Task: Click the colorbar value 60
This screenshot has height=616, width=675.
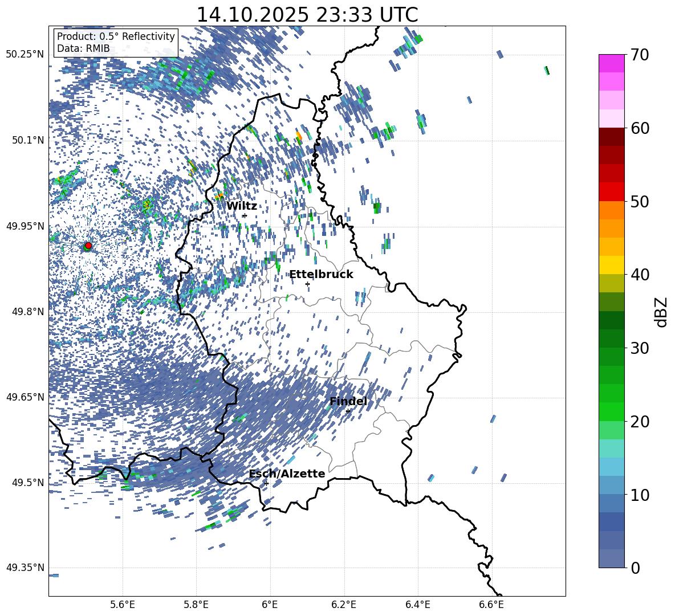Action: [640, 128]
